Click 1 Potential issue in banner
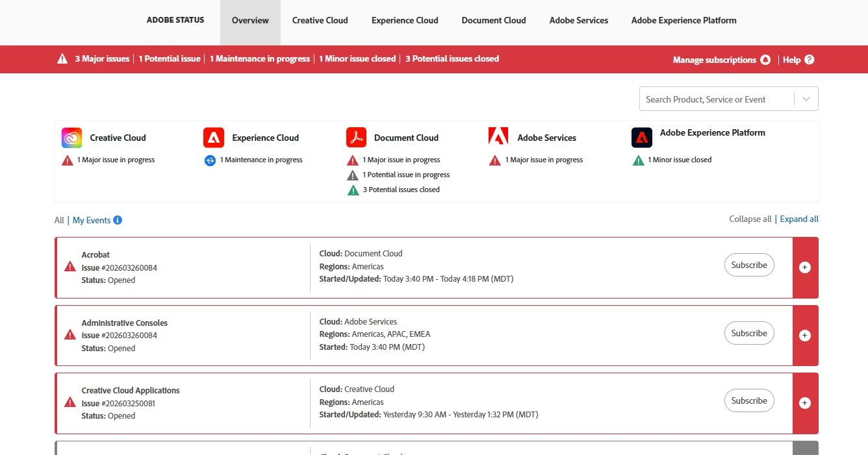Viewport: 868px width, 455px height. [x=170, y=58]
